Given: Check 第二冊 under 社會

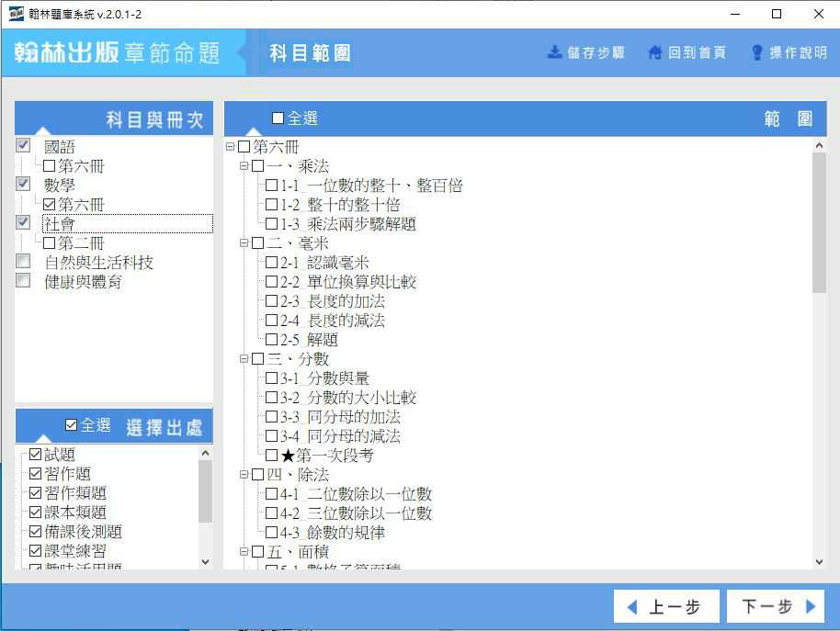Looking at the screenshot, I should click(x=50, y=243).
